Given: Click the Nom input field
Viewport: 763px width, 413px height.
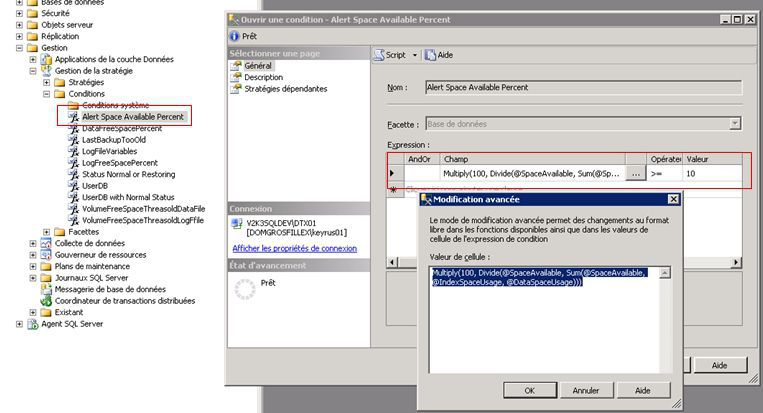Looking at the screenshot, I should (583, 88).
